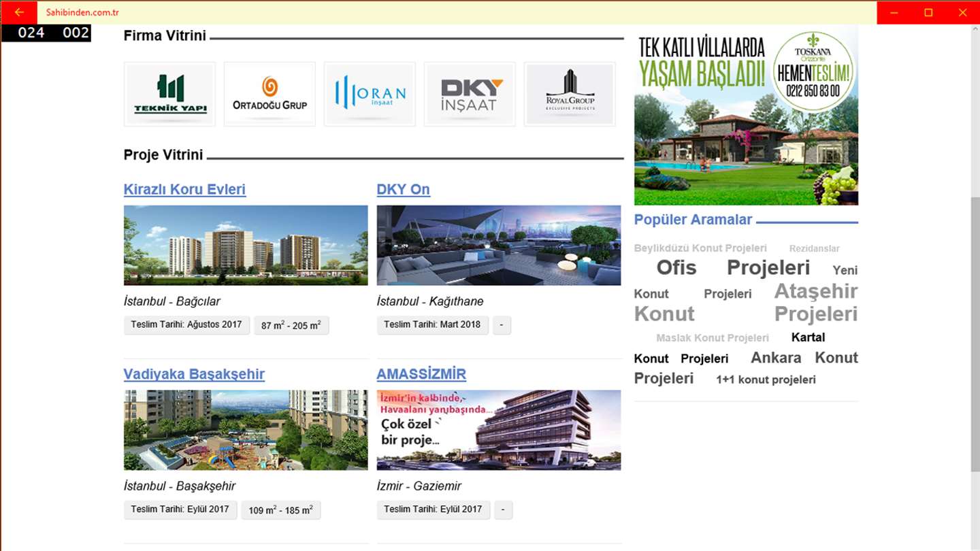This screenshot has width=980, height=551.
Task: Select the dash tag under AMASSİZMİR
Action: click(x=503, y=510)
